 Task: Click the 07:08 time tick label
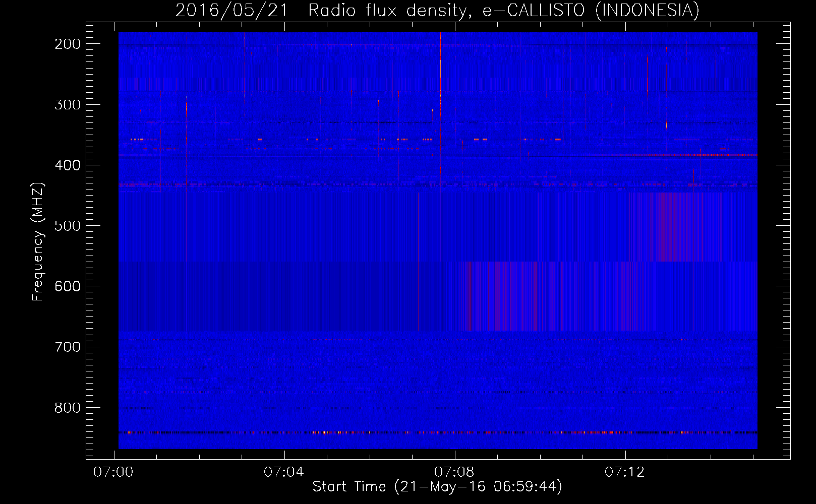pyautogui.click(x=454, y=472)
